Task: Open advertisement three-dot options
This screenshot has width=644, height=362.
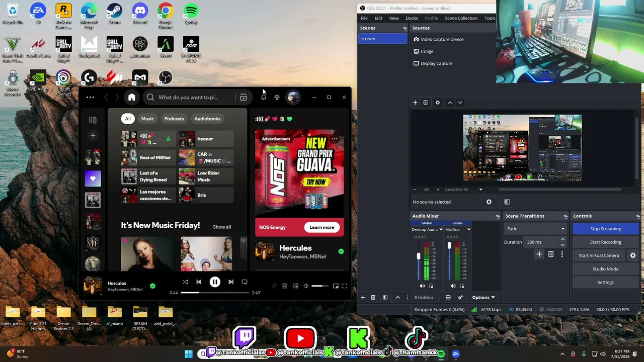Action: 335,139
